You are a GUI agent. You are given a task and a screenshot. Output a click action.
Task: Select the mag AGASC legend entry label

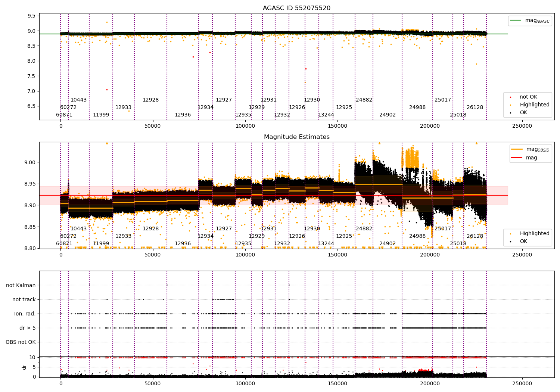coord(537,21)
